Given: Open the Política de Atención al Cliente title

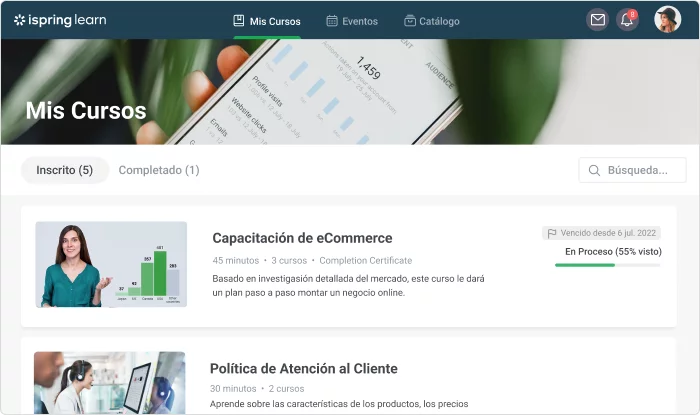Looking at the screenshot, I should coord(303,368).
